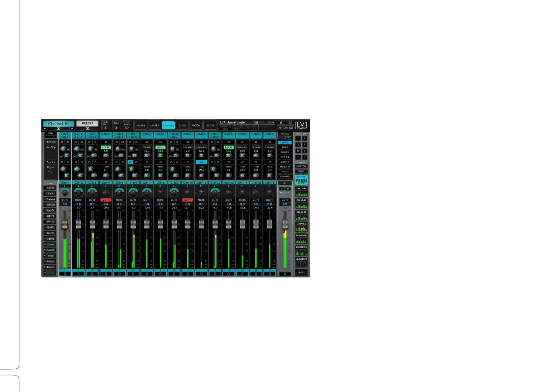Open the SHOW tab
The height and width of the screenshot is (392, 554).
[182, 125]
